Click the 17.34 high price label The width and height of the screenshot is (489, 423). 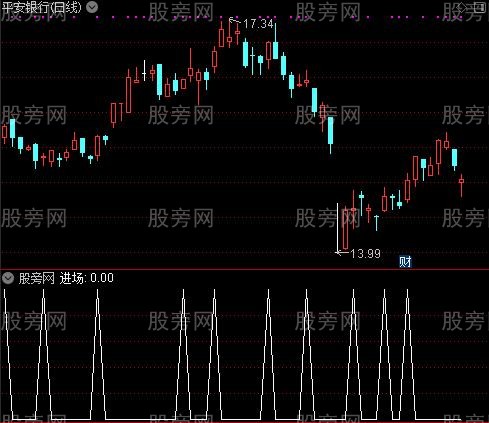click(x=258, y=24)
